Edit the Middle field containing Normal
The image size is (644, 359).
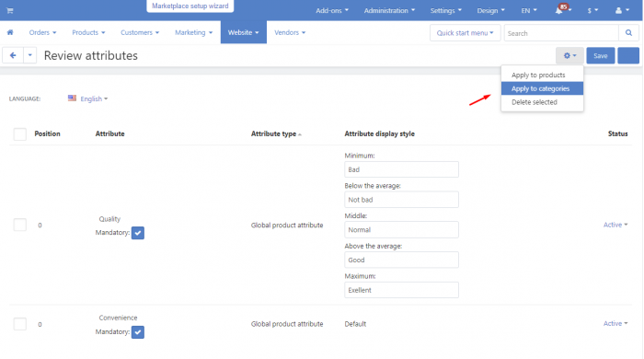(401, 229)
